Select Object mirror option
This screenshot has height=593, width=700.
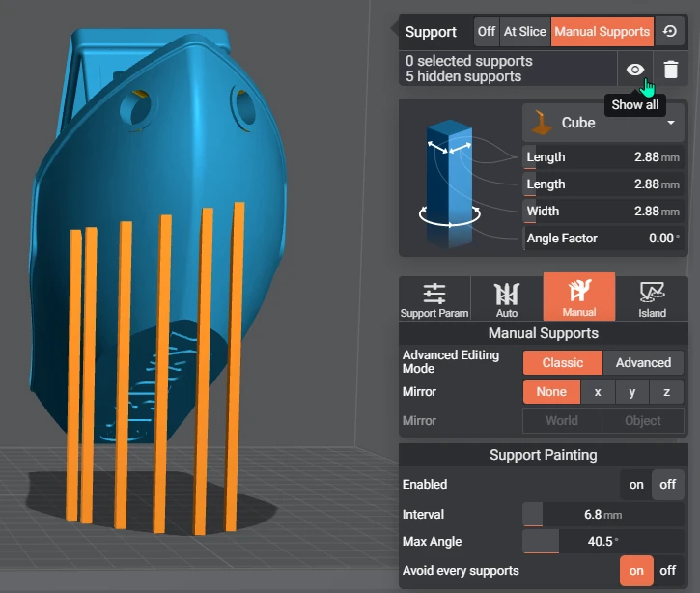pos(642,421)
